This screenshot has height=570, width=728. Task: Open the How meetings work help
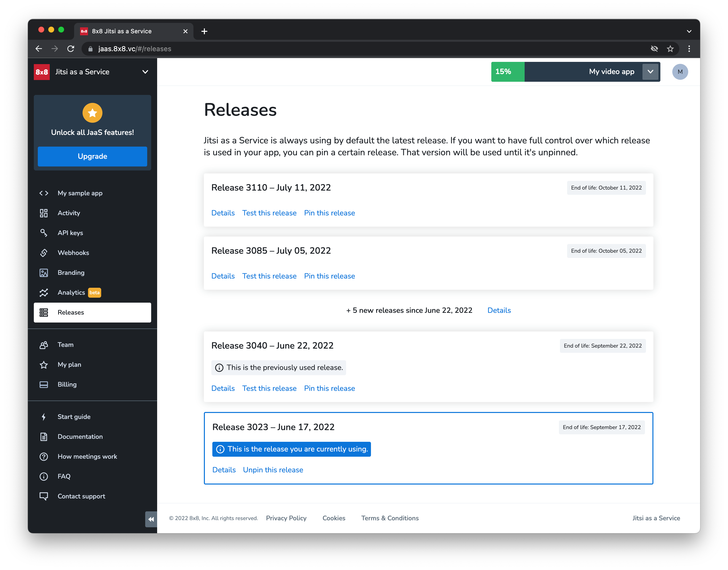click(x=87, y=456)
